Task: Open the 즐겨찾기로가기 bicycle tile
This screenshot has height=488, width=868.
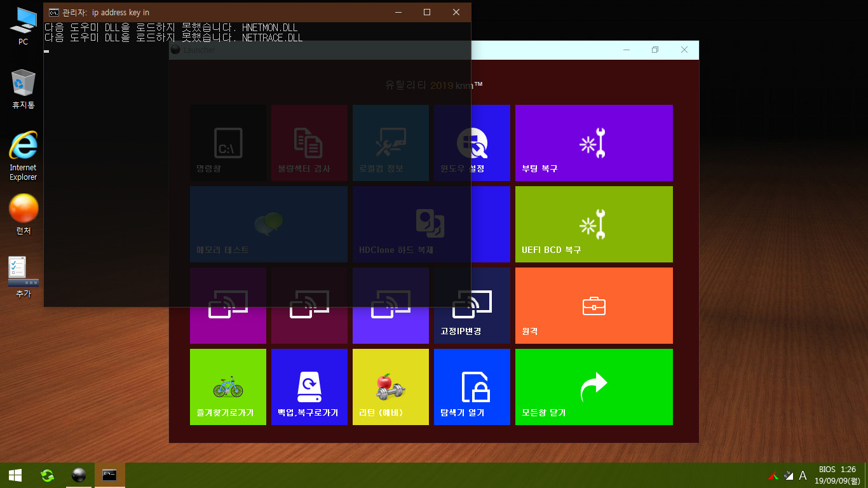Action: click(228, 387)
